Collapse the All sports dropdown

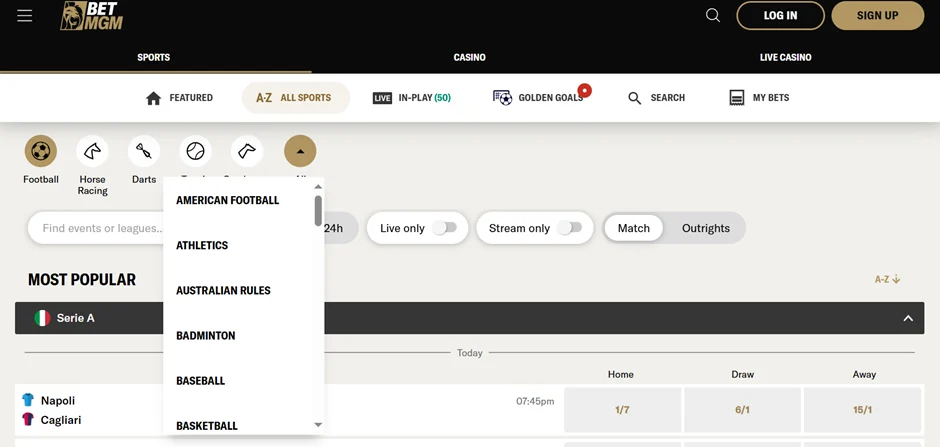(x=300, y=151)
